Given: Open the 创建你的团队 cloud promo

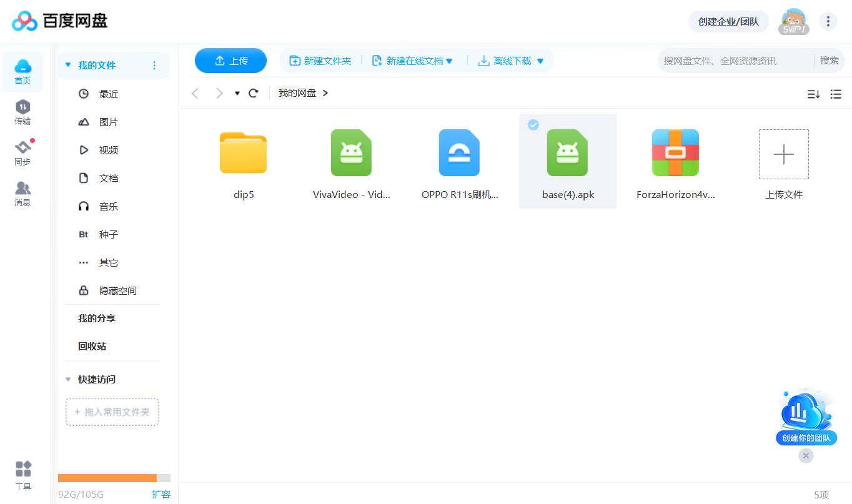Looking at the screenshot, I should 806,416.
